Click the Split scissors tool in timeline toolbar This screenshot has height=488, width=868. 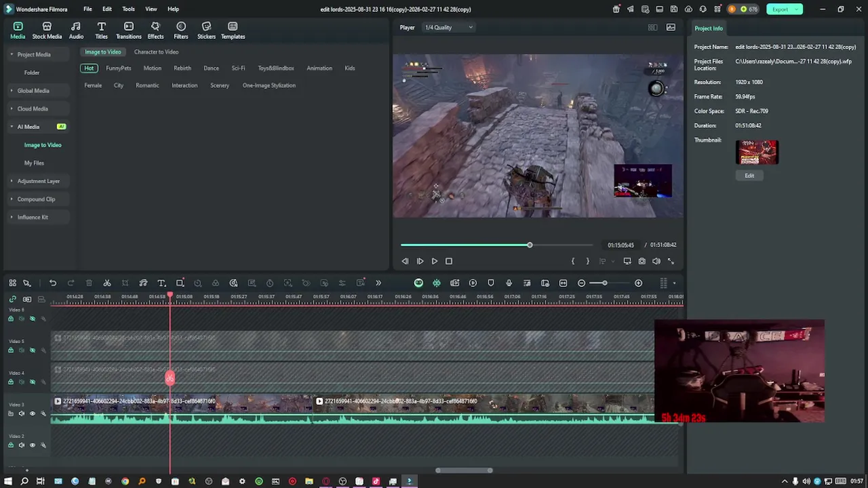click(x=107, y=283)
